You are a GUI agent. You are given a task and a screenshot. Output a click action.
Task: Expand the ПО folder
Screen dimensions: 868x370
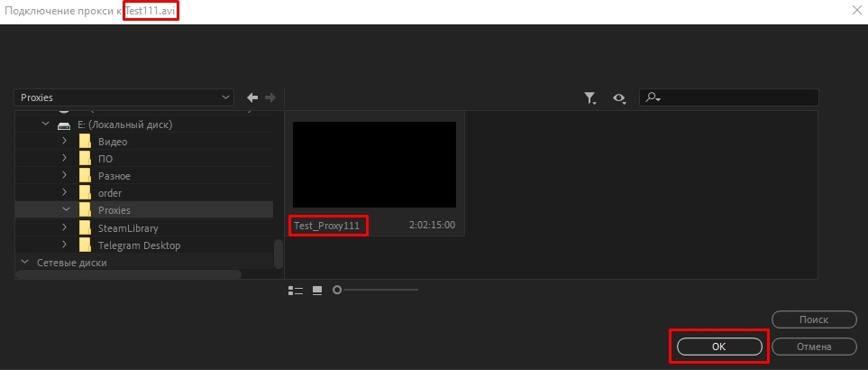click(65, 159)
